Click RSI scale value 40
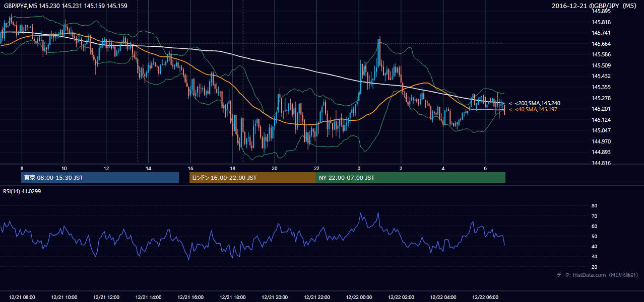644x302 pixels. click(594, 247)
